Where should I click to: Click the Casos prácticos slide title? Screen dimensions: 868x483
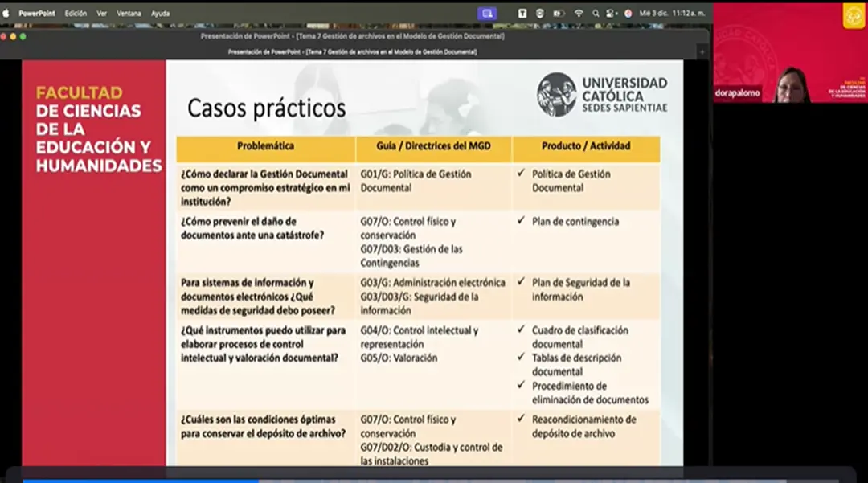click(266, 108)
